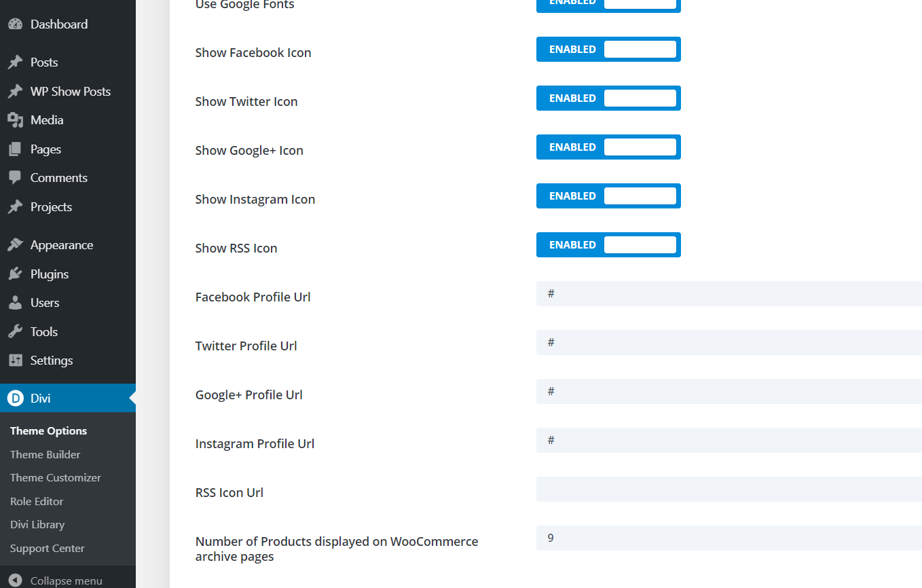The width and height of the screenshot is (922, 588).
Task: Open Theme Customizer submenu item
Action: pos(55,478)
